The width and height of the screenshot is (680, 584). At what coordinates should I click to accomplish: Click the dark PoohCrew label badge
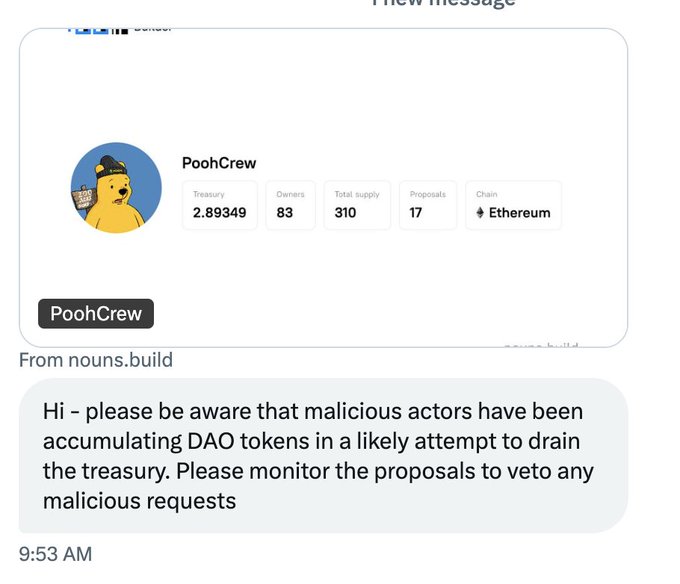click(x=96, y=314)
